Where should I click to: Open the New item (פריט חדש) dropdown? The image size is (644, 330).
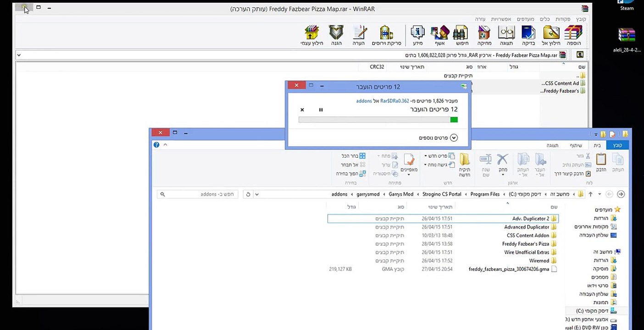(x=439, y=156)
